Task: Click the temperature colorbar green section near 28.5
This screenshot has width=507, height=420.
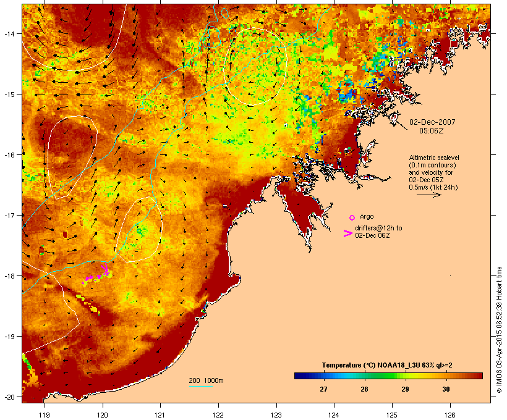Action: (x=385, y=376)
